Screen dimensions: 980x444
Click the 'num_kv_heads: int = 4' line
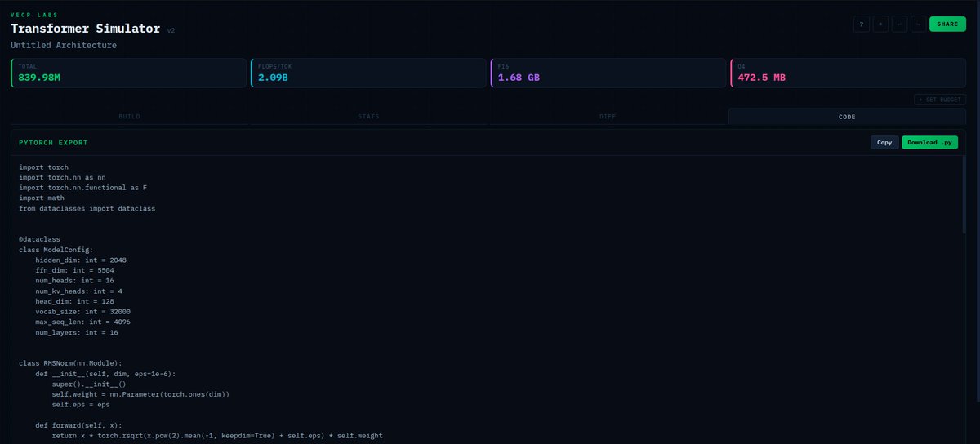coord(79,291)
